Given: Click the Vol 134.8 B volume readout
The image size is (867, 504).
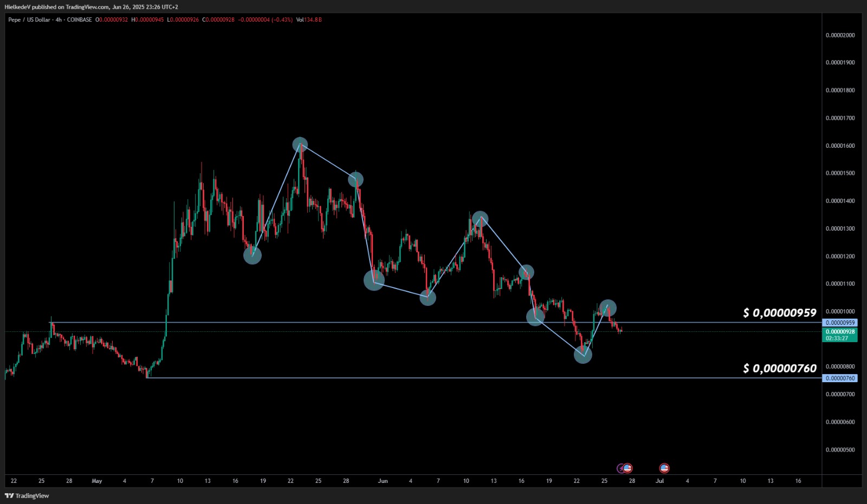Looking at the screenshot, I should 309,19.
